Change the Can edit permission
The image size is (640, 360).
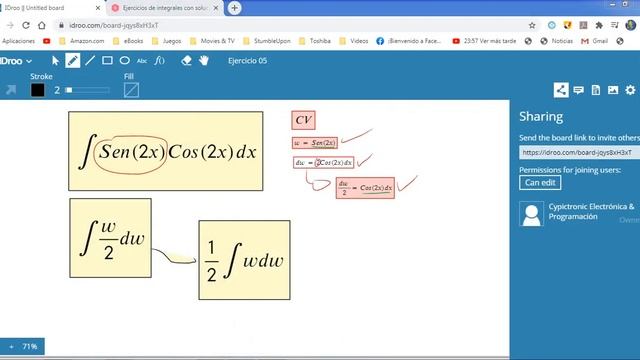tap(540, 182)
